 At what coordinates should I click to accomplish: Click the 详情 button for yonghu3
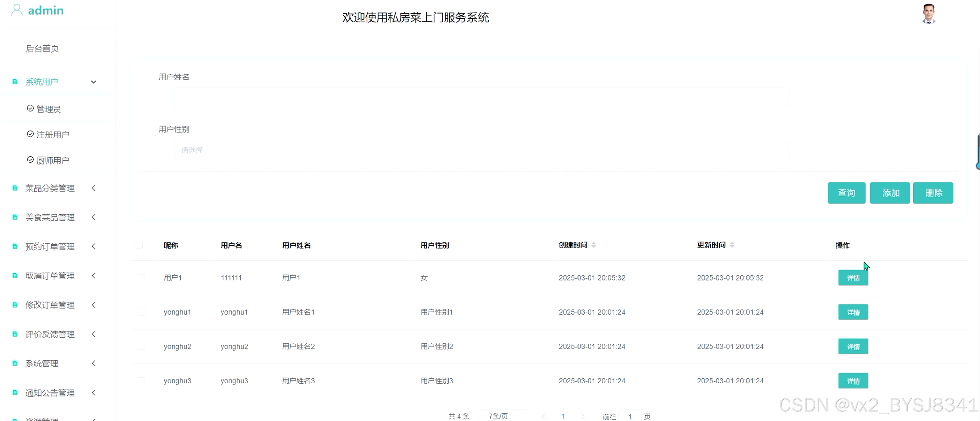(853, 381)
